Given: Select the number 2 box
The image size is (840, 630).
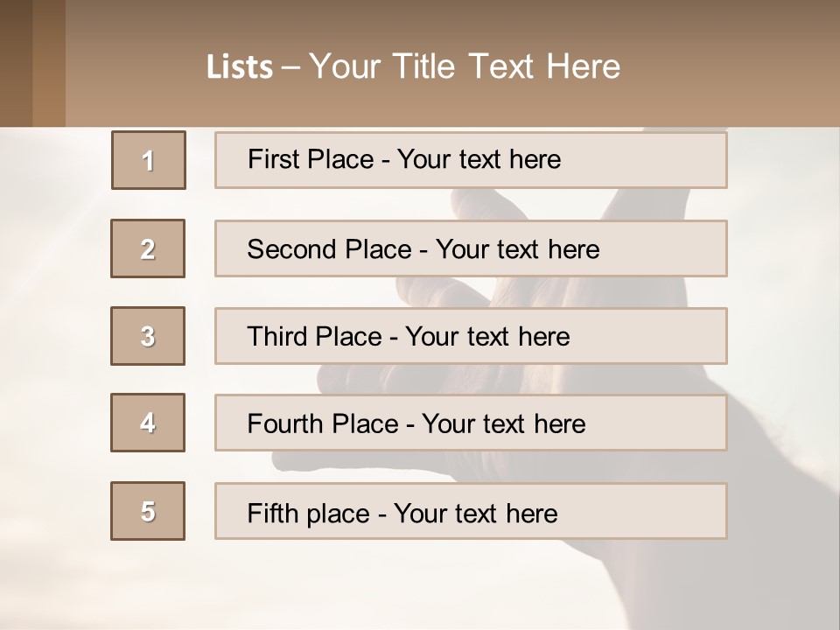Looking at the screenshot, I should [148, 248].
